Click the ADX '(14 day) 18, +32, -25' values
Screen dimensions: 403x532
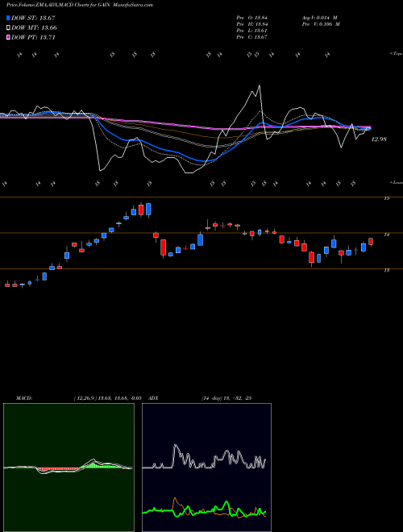[x=226, y=398]
